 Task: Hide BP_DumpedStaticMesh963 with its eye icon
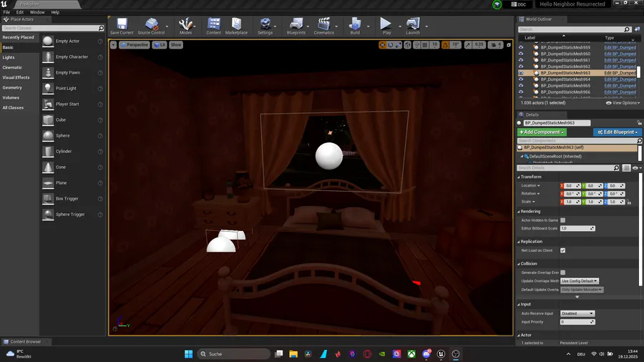(x=521, y=73)
